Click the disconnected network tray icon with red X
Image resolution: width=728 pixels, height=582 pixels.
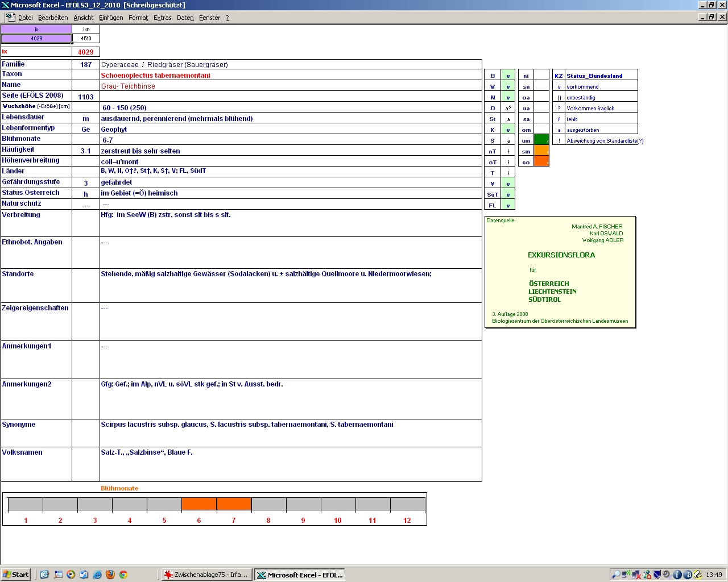point(636,575)
